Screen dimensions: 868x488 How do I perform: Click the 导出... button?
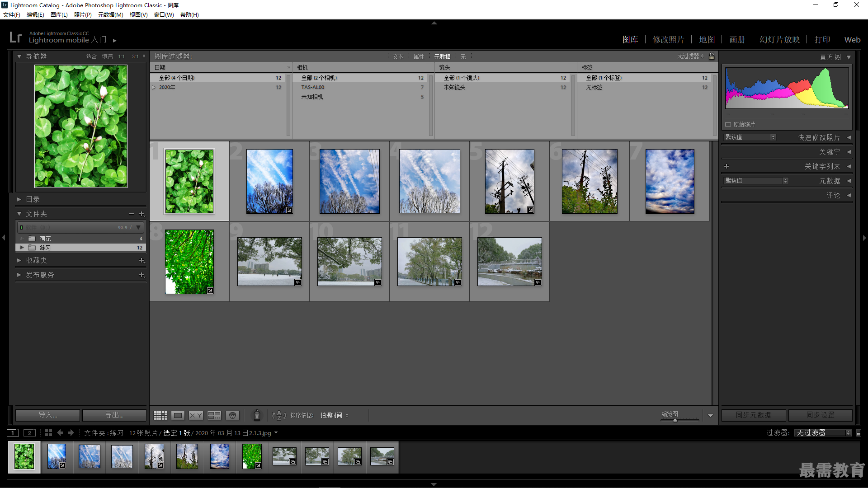(114, 415)
